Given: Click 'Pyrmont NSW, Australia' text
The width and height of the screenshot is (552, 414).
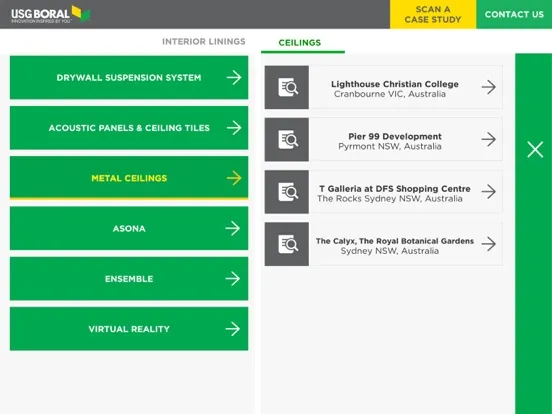Looking at the screenshot, I should pos(390,146).
